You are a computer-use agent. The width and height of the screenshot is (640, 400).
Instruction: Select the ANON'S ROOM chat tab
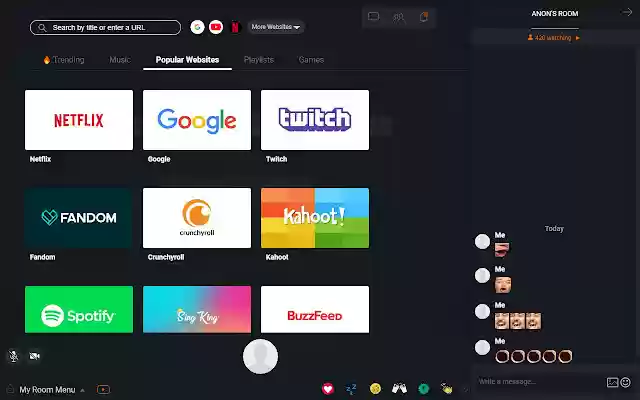[x=555, y=14]
